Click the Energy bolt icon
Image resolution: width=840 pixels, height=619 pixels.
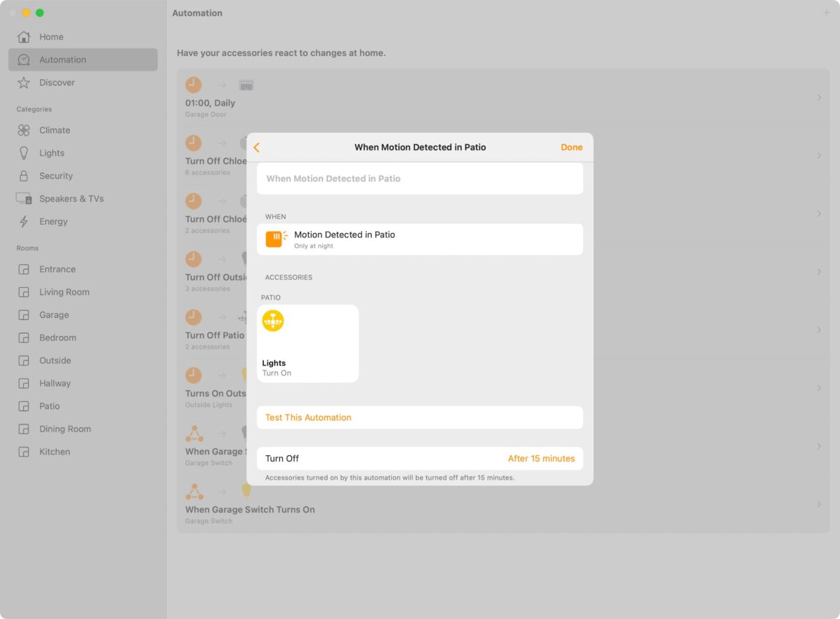[x=24, y=221]
